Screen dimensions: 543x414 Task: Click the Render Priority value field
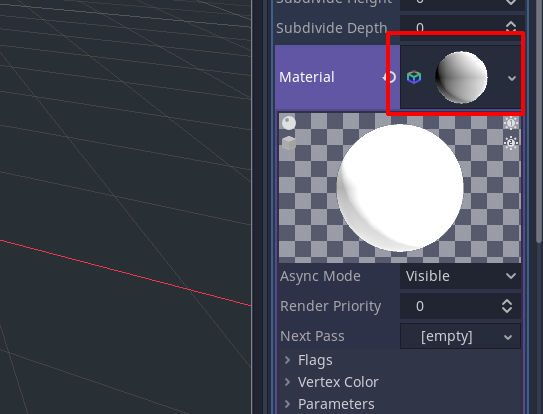460,306
